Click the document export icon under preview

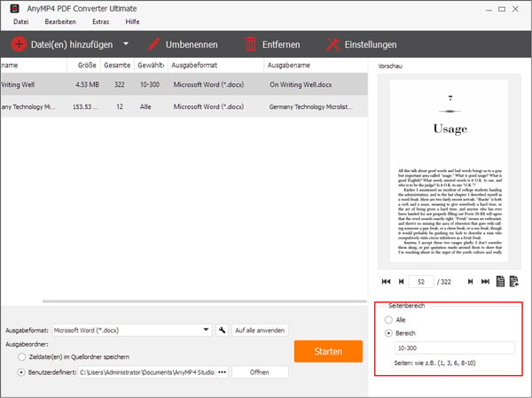click(x=514, y=281)
